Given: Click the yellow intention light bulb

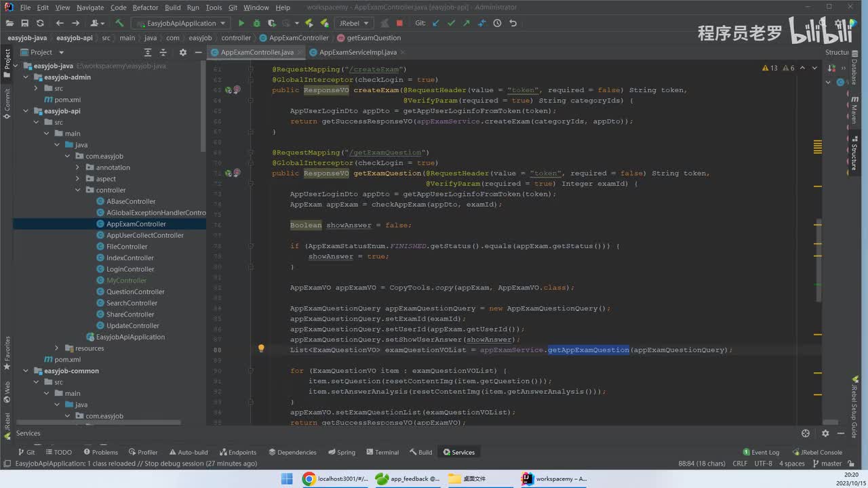Looking at the screenshot, I should (x=261, y=349).
